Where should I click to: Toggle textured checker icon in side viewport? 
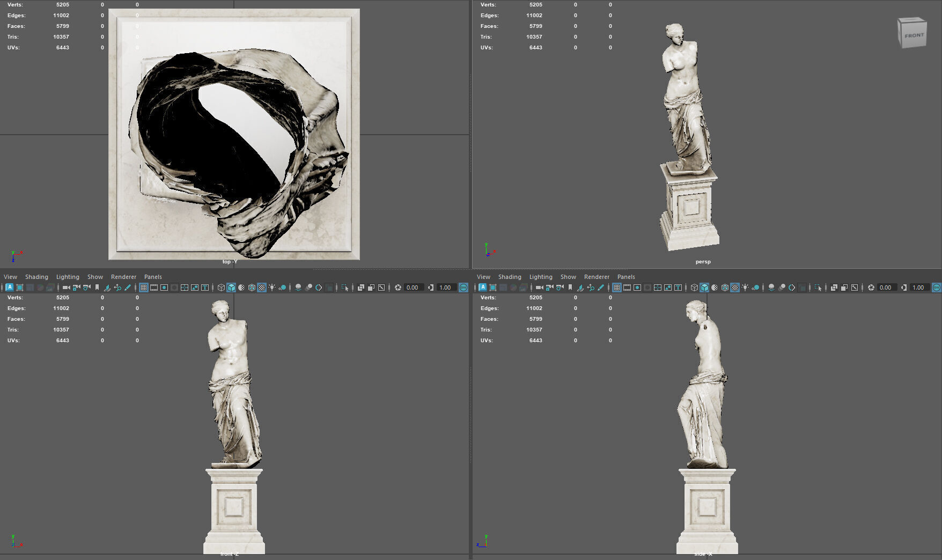[735, 288]
